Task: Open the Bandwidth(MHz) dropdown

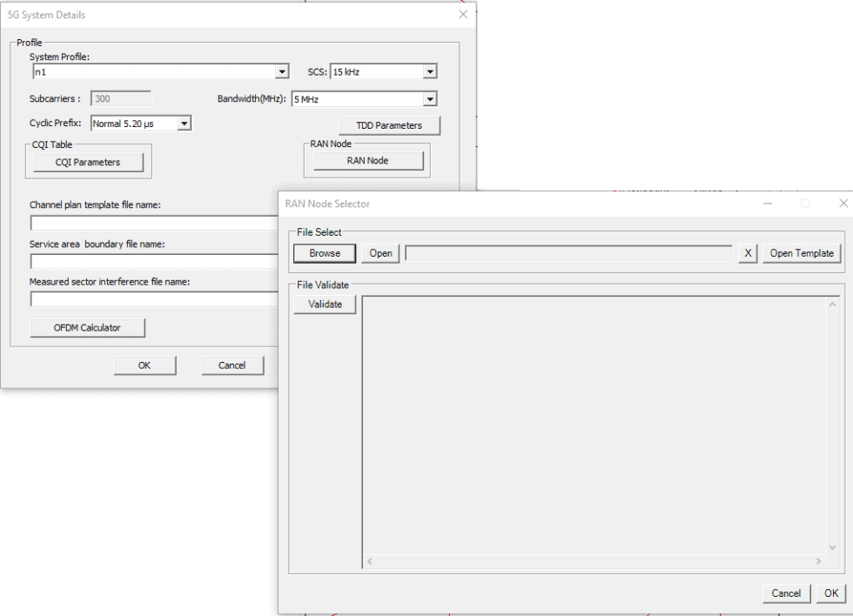Action: point(429,99)
